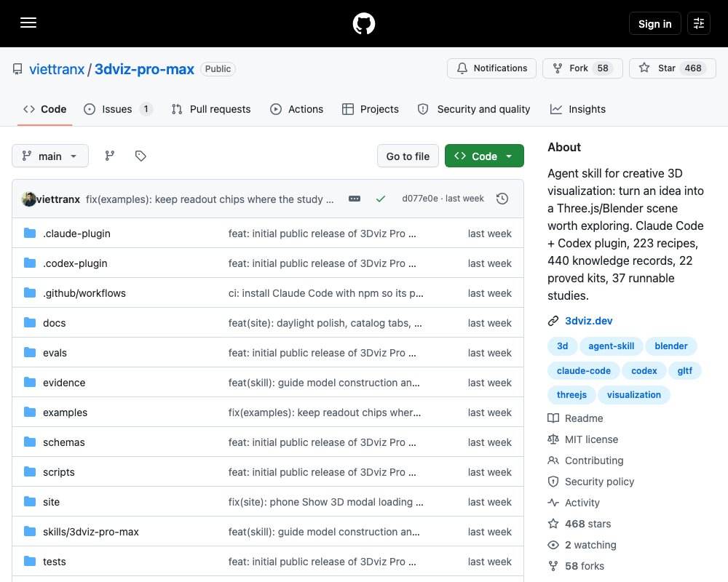This screenshot has height=582, width=728.
Task: Click Go to file search field
Action: (x=408, y=156)
